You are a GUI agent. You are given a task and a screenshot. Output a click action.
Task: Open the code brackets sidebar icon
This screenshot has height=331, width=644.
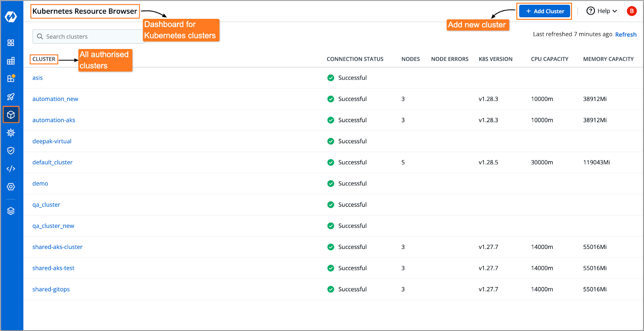[11, 169]
